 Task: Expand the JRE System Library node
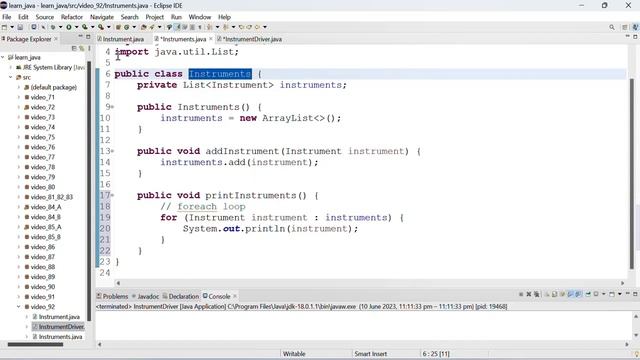pos(11,67)
